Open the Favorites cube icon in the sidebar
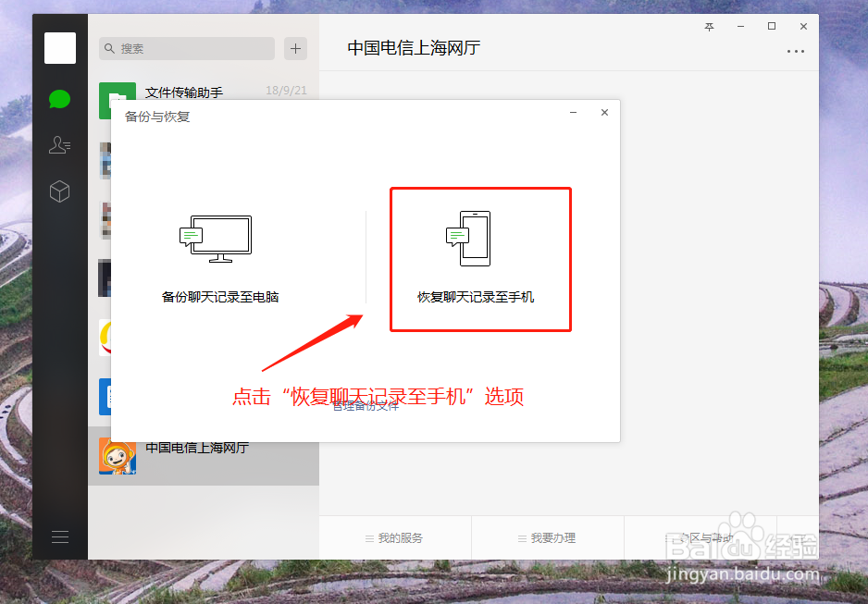This screenshot has height=604, width=868. [x=59, y=191]
